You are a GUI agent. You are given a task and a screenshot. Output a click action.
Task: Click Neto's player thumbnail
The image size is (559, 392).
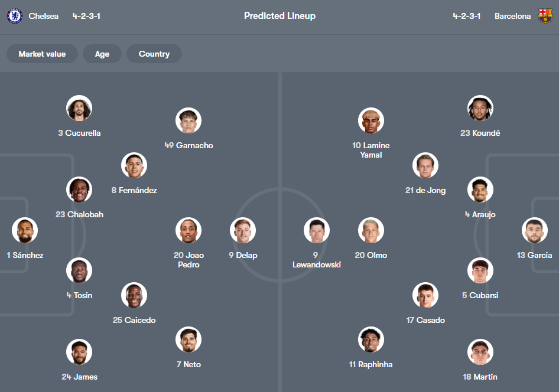pos(188,339)
